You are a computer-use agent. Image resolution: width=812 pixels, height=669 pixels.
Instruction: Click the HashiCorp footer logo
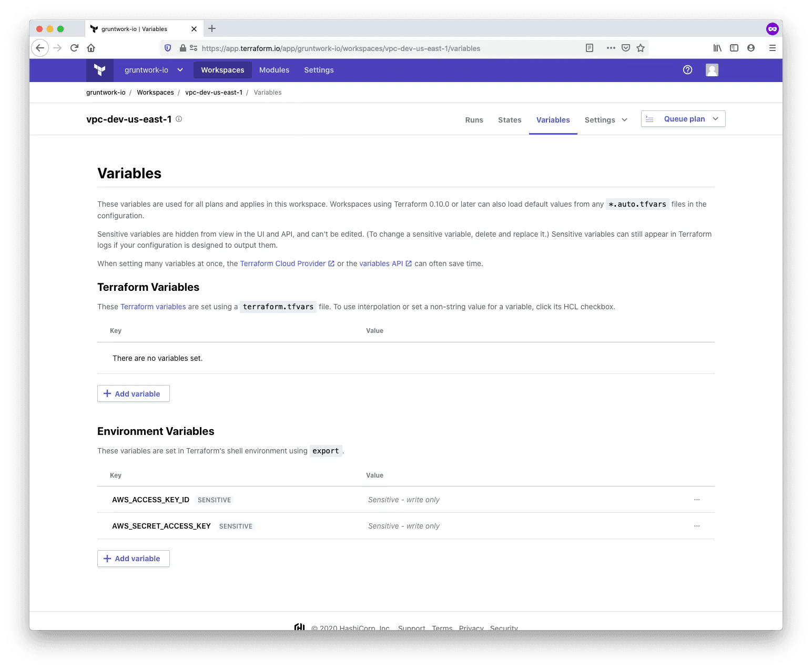tap(300, 626)
